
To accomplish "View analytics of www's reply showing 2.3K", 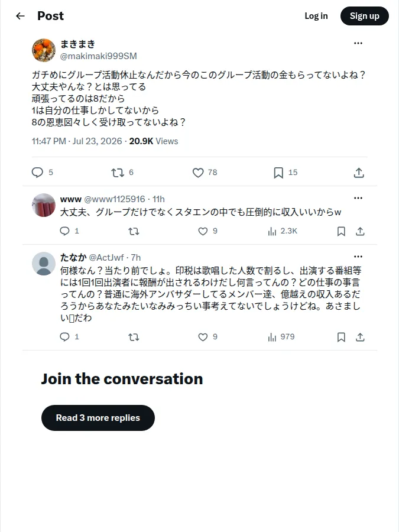I will click(283, 231).
